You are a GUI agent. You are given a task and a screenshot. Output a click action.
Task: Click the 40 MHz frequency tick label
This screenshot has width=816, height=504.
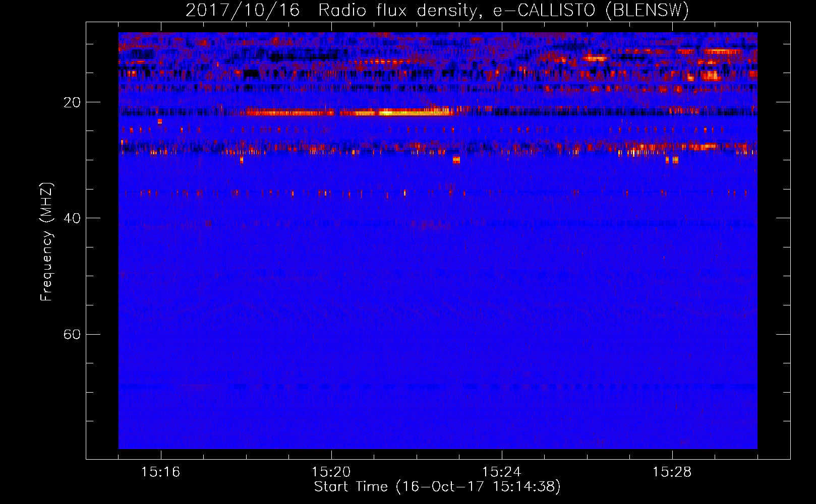pyautogui.click(x=72, y=218)
